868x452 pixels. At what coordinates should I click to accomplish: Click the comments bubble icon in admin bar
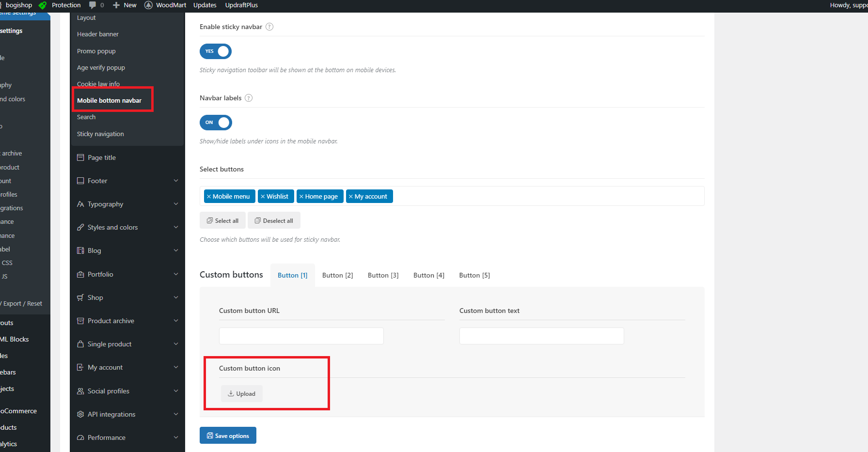[x=93, y=5]
